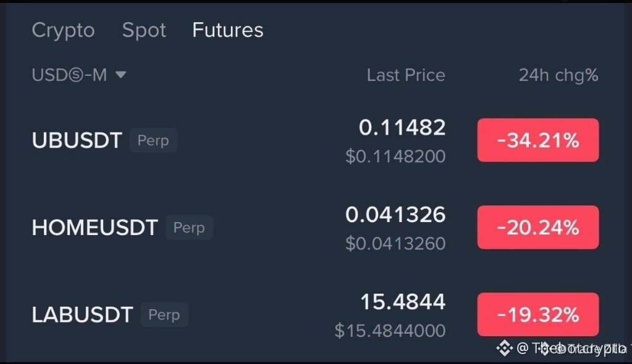Switch to the Spot tab
632x364 pixels.
point(144,31)
